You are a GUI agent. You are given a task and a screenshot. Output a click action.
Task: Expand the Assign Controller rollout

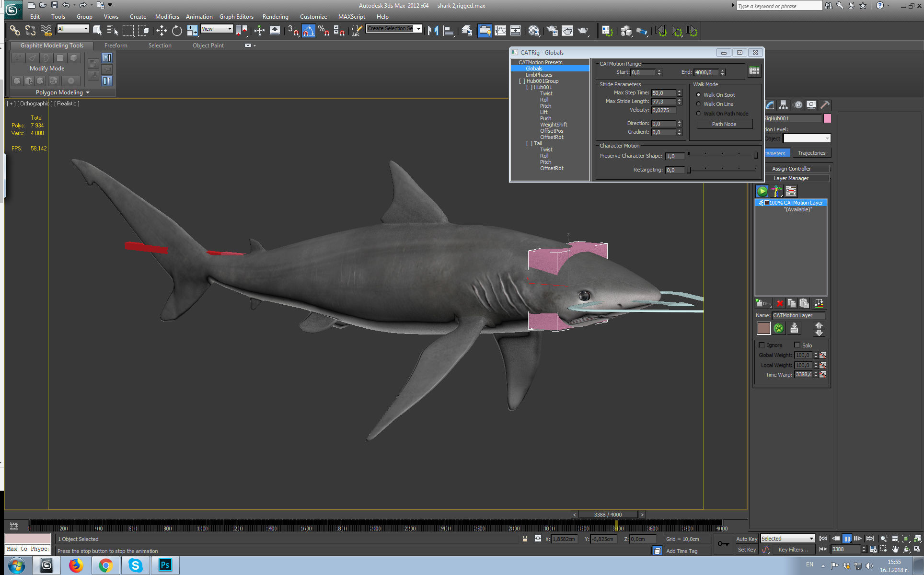(x=791, y=169)
